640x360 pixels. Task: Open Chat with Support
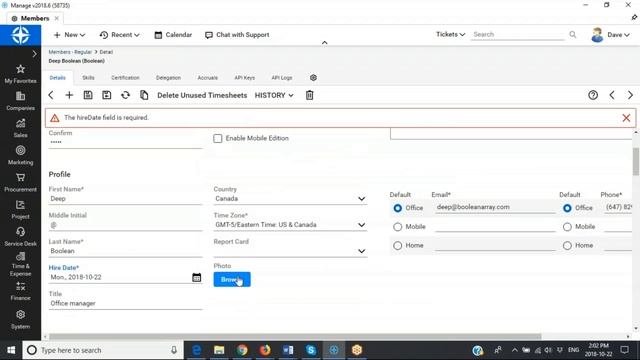click(x=237, y=35)
